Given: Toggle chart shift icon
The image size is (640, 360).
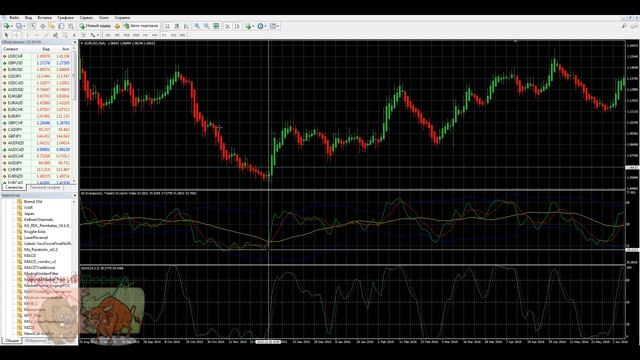Looking at the screenshot, I should pyautogui.click(x=237, y=26).
